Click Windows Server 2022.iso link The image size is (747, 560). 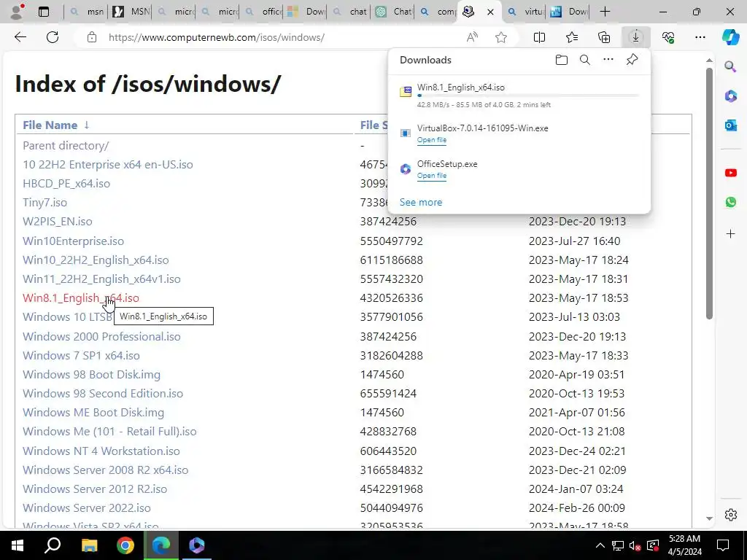pyautogui.click(x=87, y=508)
